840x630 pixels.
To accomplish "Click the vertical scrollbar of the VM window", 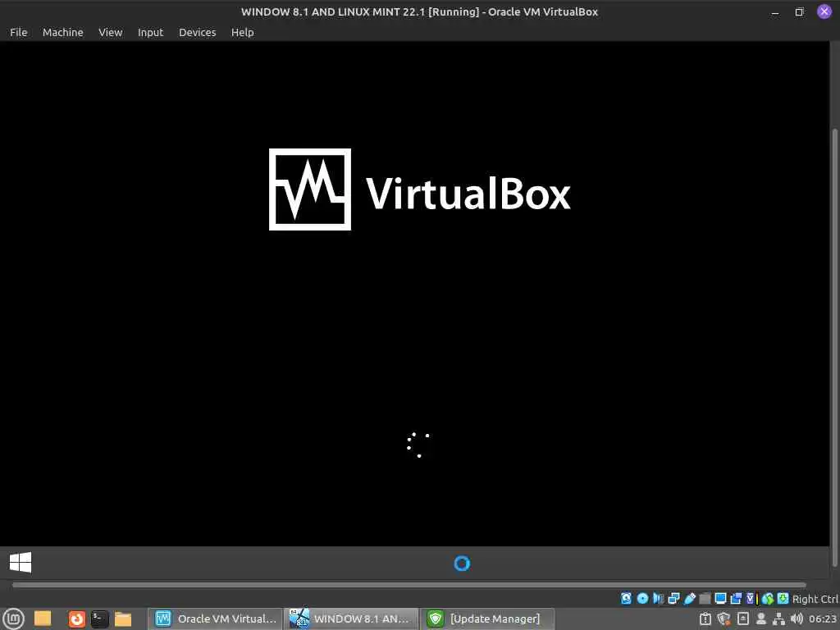I will [x=834, y=347].
